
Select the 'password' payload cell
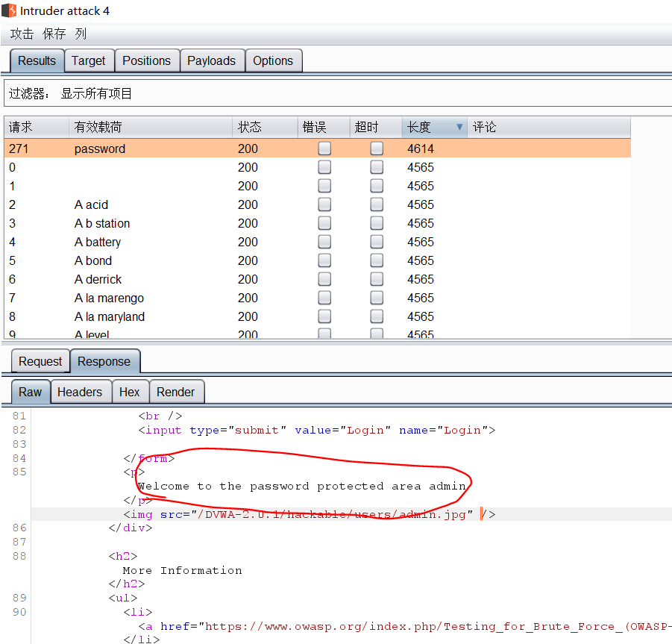[x=100, y=149]
